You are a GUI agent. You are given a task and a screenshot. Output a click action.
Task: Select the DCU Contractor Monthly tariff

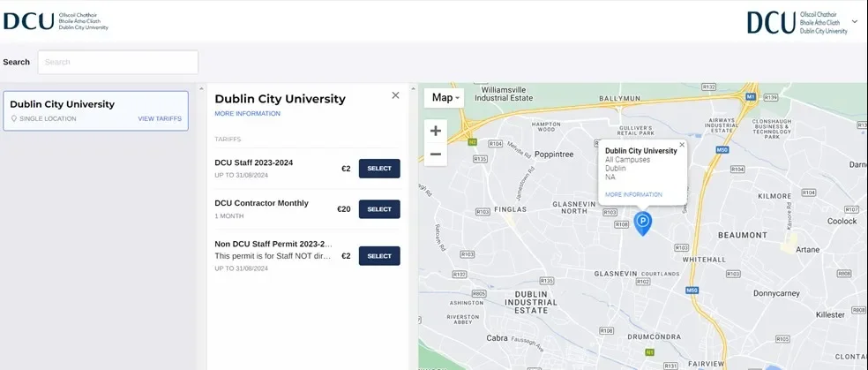(379, 209)
